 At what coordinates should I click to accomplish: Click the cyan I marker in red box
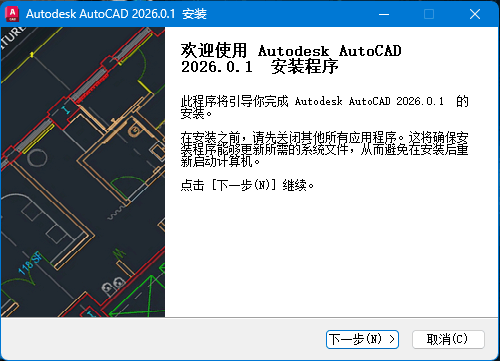pyautogui.click(x=66, y=109)
